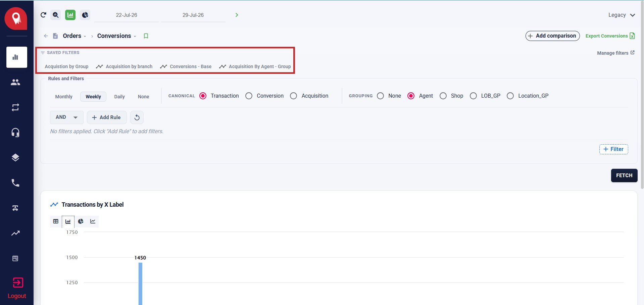Load the Acquisition by branch saved filter
This screenshot has height=305, width=644.
coord(124,66)
